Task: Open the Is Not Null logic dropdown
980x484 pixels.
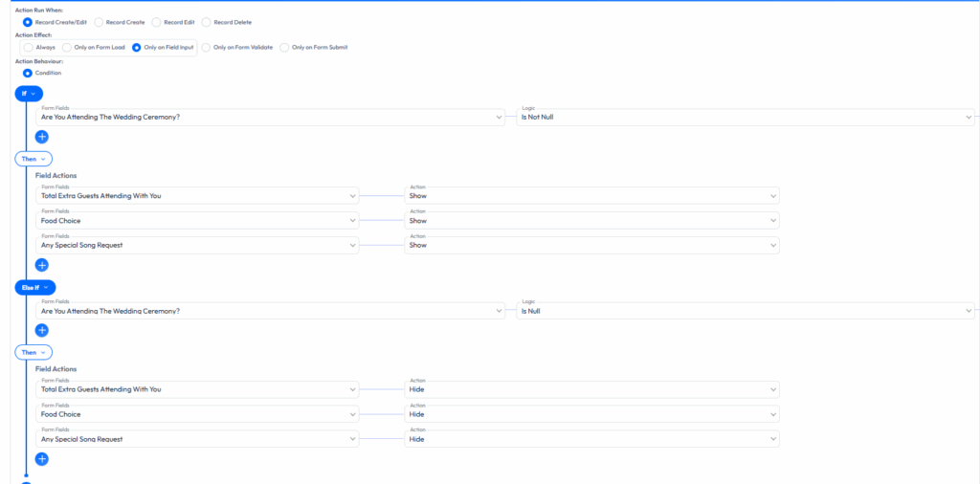Action: click(x=745, y=117)
